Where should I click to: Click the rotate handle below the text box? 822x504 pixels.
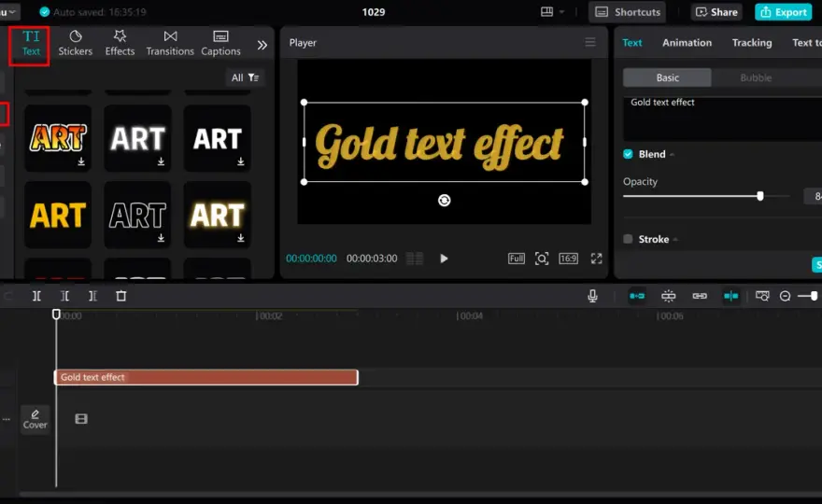pyautogui.click(x=444, y=200)
